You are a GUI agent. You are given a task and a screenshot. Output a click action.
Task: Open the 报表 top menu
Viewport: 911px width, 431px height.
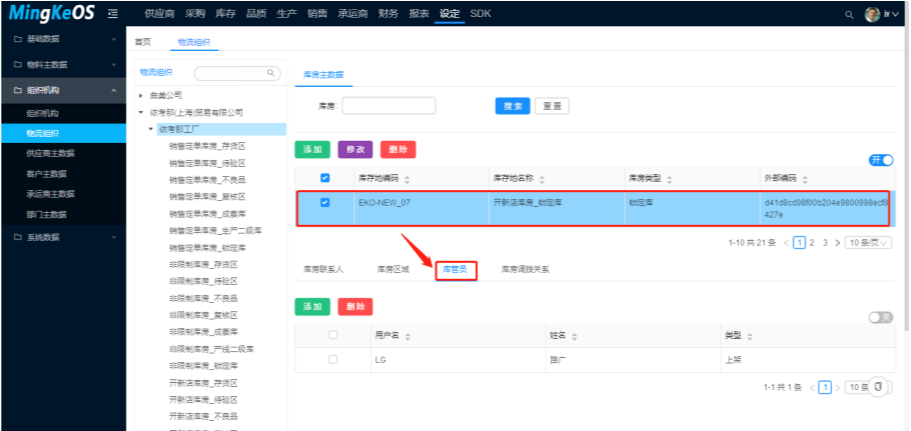(419, 13)
